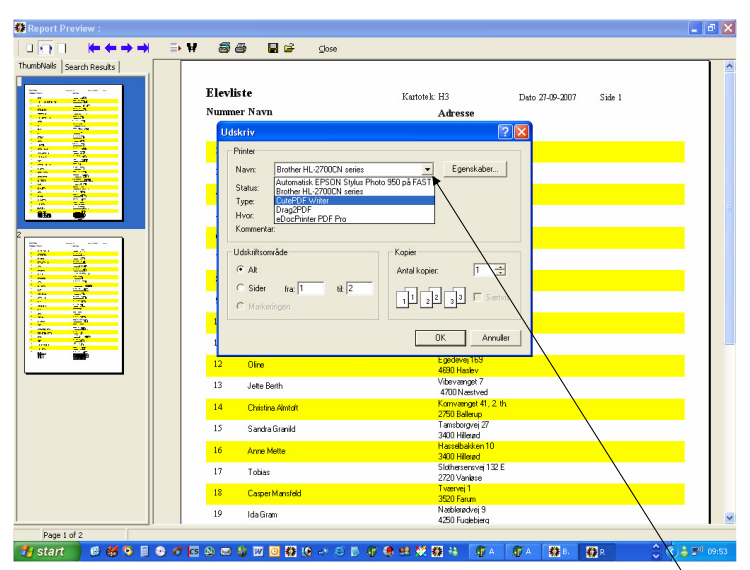Choose CutePDF Writer from printer list
This screenshot has height=570, width=750.
[x=354, y=201]
